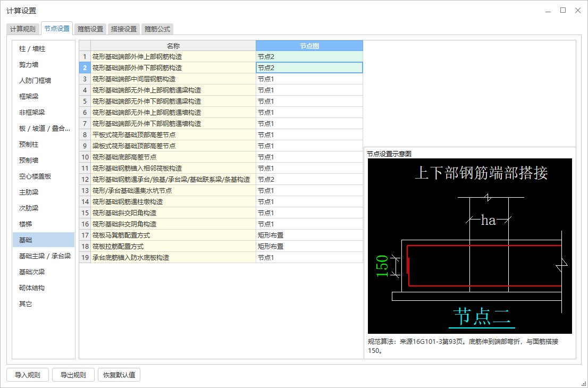The height and width of the screenshot is (388, 588).
Task: Select row 筏形基础端部无外伸上部钢筋遇墙构造
Action: pos(173,113)
